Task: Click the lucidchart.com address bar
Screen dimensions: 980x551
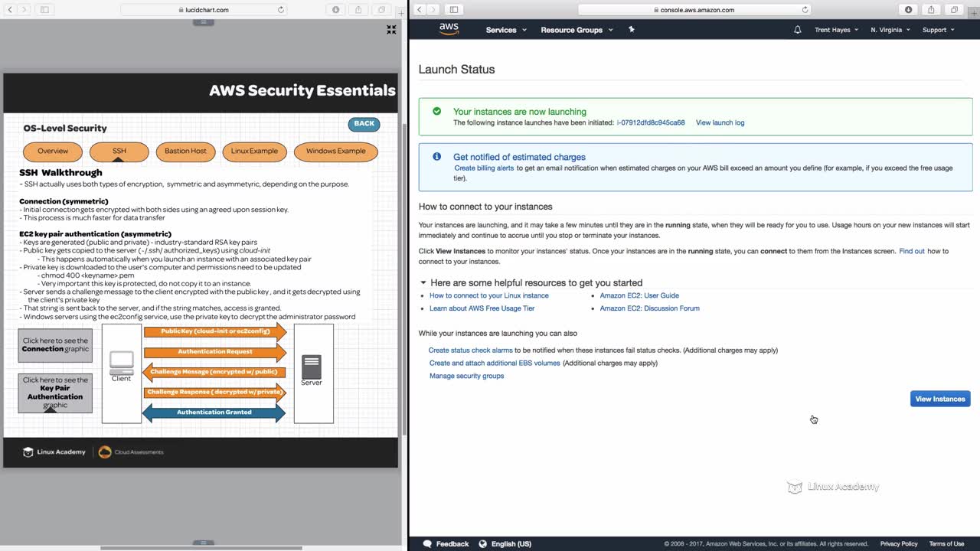Action: (204, 10)
